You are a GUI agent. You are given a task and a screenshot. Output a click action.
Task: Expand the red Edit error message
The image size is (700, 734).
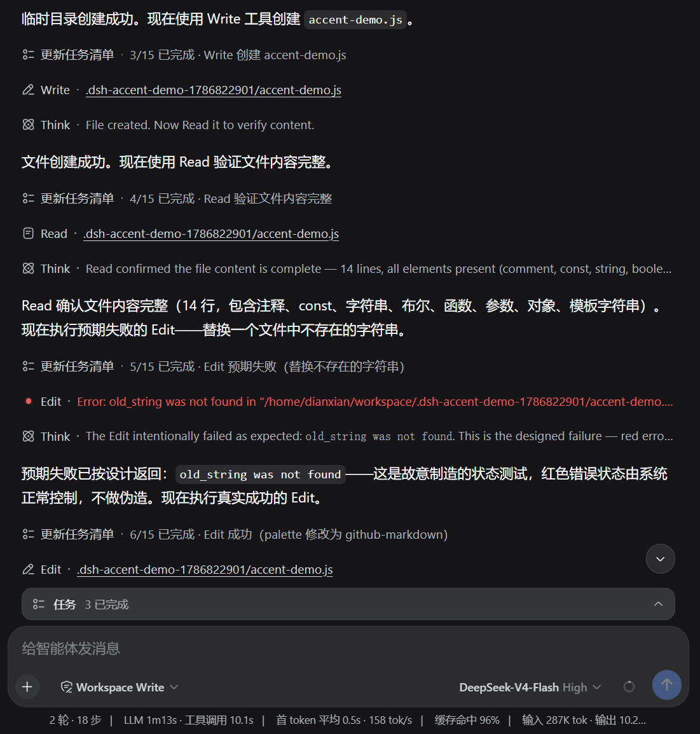(x=375, y=401)
